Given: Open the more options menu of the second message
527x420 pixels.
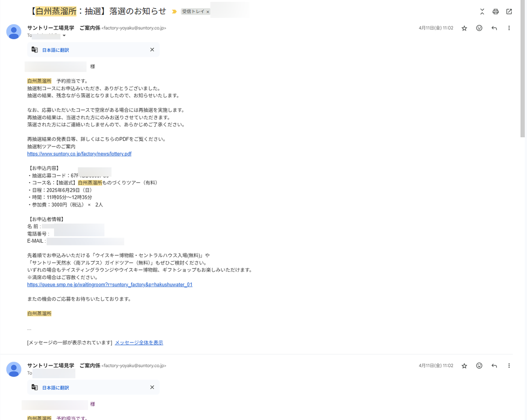Looking at the screenshot, I should (x=509, y=366).
